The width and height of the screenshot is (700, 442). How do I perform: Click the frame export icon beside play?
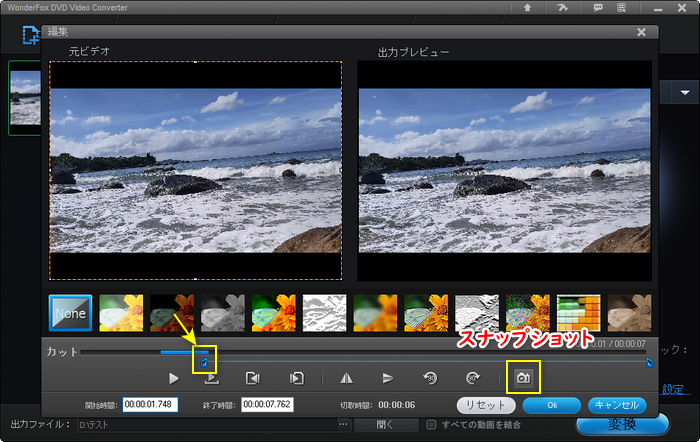211,379
